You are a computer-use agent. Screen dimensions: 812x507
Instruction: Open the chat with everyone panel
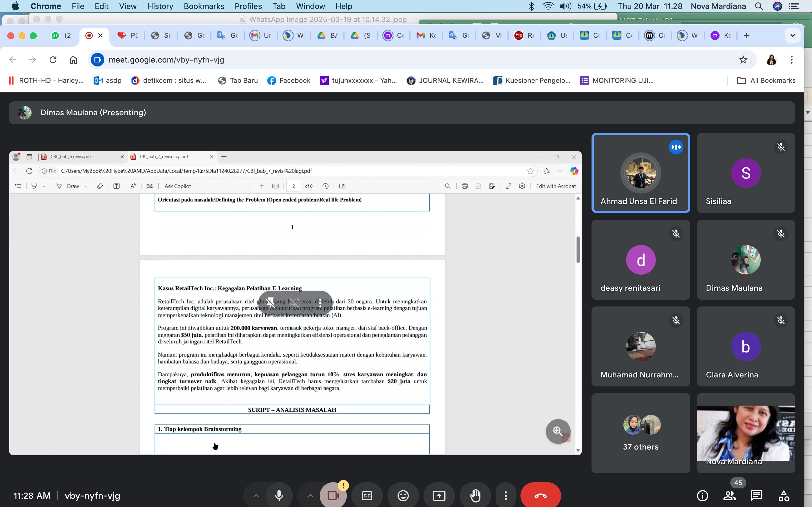(756, 496)
